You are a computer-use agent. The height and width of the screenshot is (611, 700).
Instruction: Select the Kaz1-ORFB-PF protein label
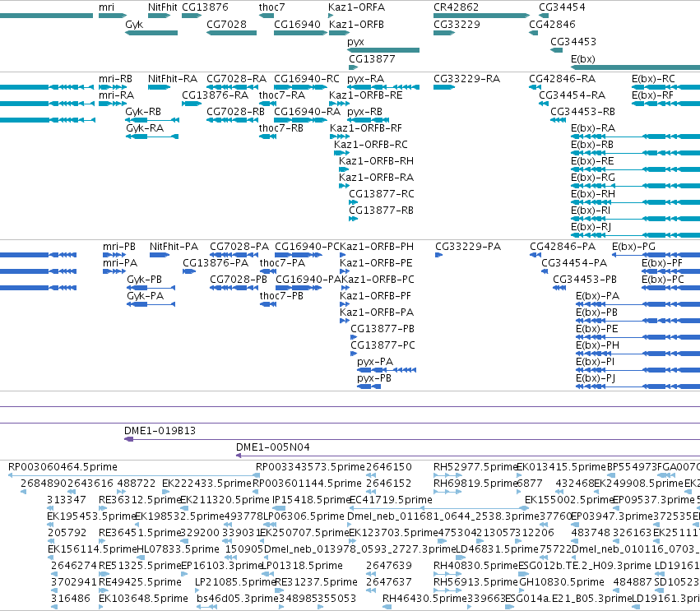(x=375, y=296)
